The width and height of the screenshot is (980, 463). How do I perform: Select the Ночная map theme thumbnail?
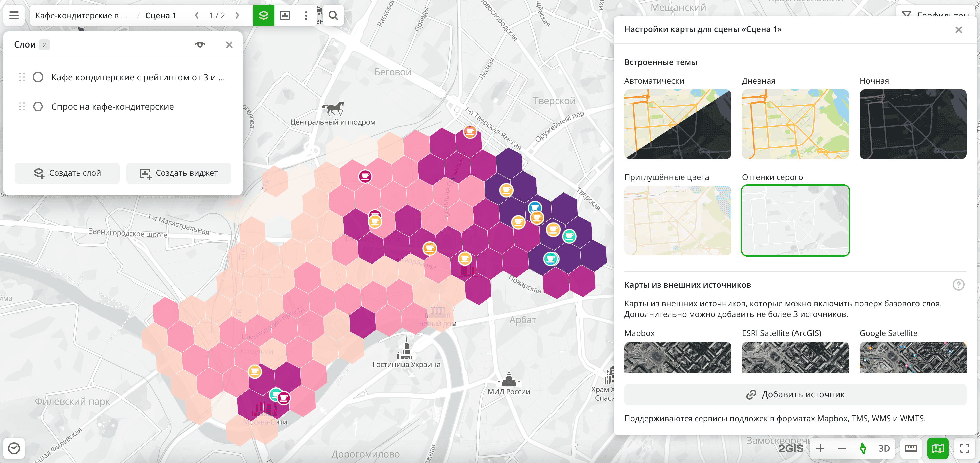(x=913, y=124)
